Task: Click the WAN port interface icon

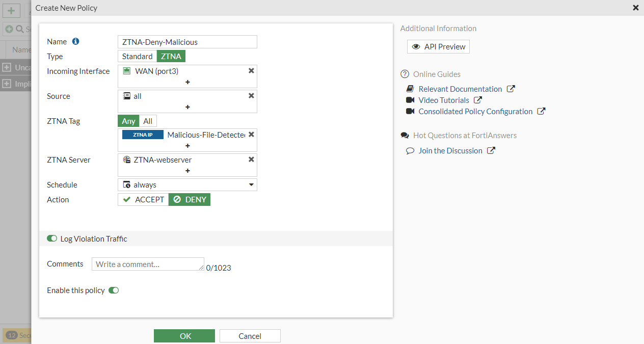Action: coord(127,71)
